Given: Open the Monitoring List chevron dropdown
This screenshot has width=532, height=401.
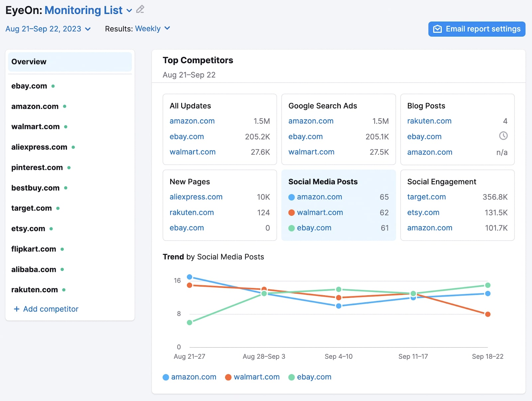Looking at the screenshot, I should pyautogui.click(x=129, y=10).
